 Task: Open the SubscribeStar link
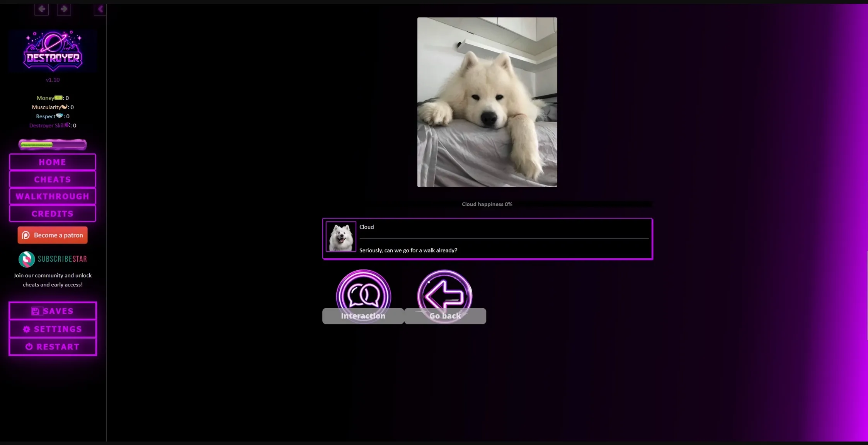tap(53, 259)
